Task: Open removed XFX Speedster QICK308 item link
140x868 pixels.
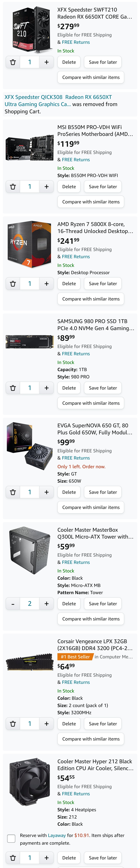Action: tap(58, 100)
